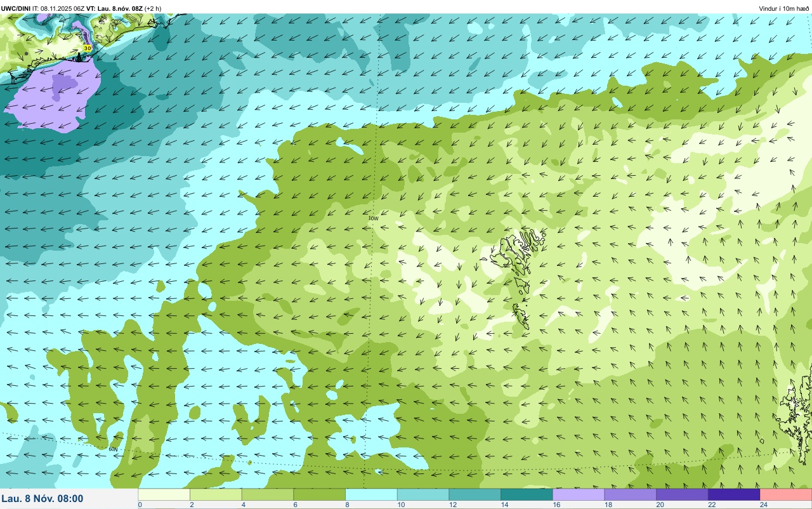
Task: Click the yellow '30' wind marker
Action: coord(88,48)
